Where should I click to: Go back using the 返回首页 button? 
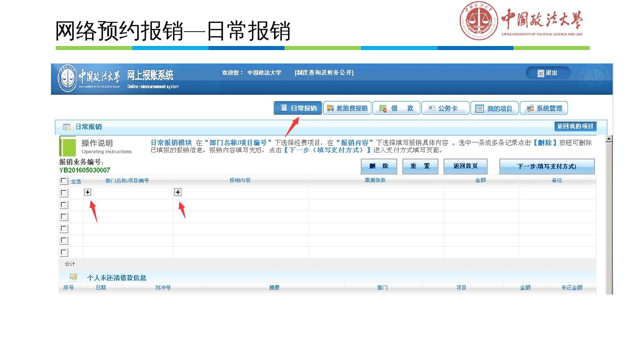click(465, 166)
